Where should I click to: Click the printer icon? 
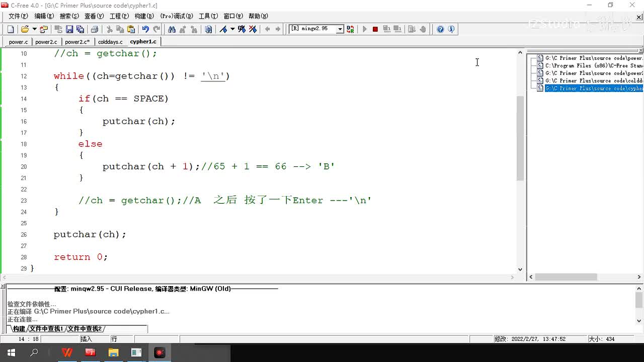(94, 29)
